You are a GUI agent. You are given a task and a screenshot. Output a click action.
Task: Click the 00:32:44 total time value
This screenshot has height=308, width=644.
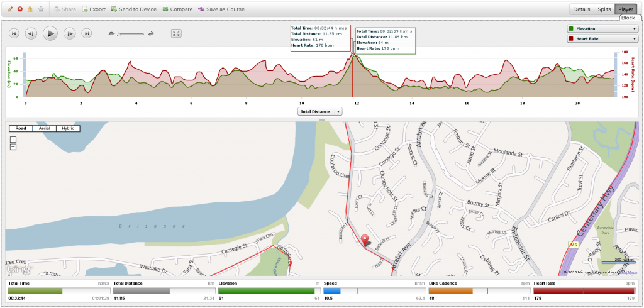click(18, 298)
